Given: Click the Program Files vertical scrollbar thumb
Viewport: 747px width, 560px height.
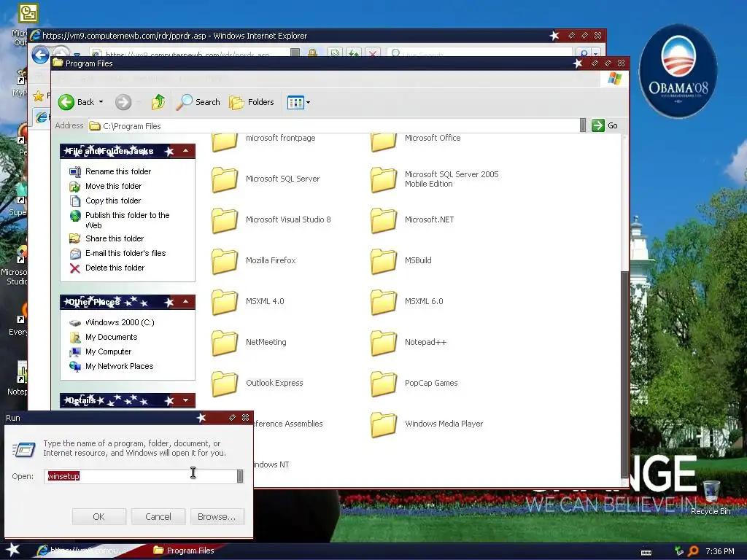Looking at the screenshot, I should click(x=625, y=374).
